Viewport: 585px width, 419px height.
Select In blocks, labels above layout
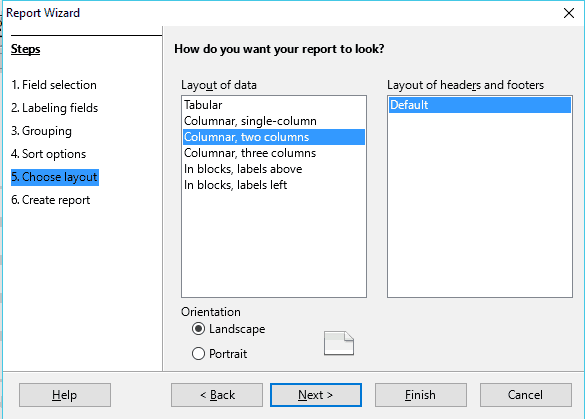(x=273, y=169)
